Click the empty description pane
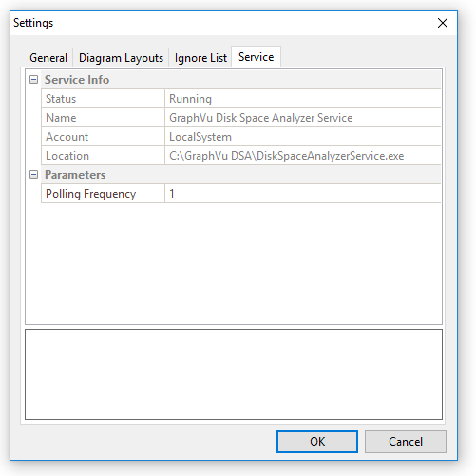 coord(234,374)
